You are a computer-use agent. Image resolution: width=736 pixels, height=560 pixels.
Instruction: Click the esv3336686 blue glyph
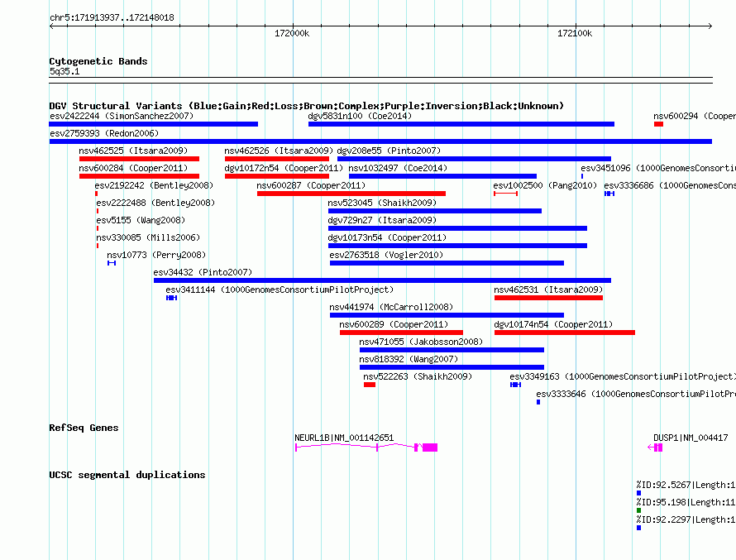(609, 194)
